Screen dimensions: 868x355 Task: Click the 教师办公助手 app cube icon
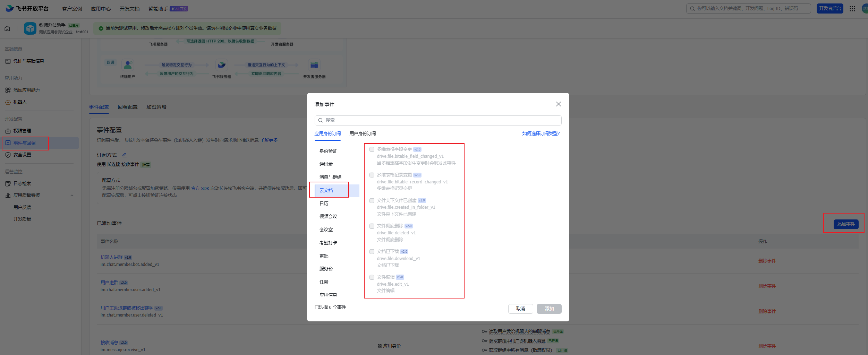30,28
